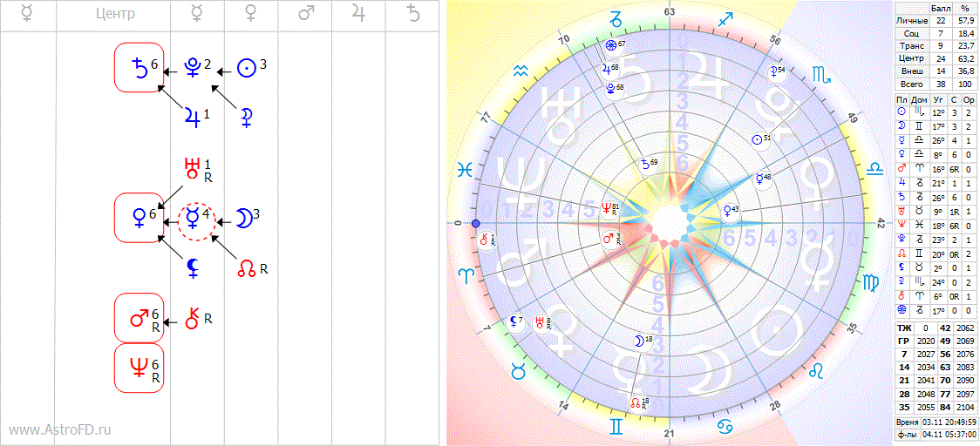Image resolution: width=980 pixels, height=446 pixels.
Task: Click the boxed Neptune 6 R symbol
Action: point(139,369)
